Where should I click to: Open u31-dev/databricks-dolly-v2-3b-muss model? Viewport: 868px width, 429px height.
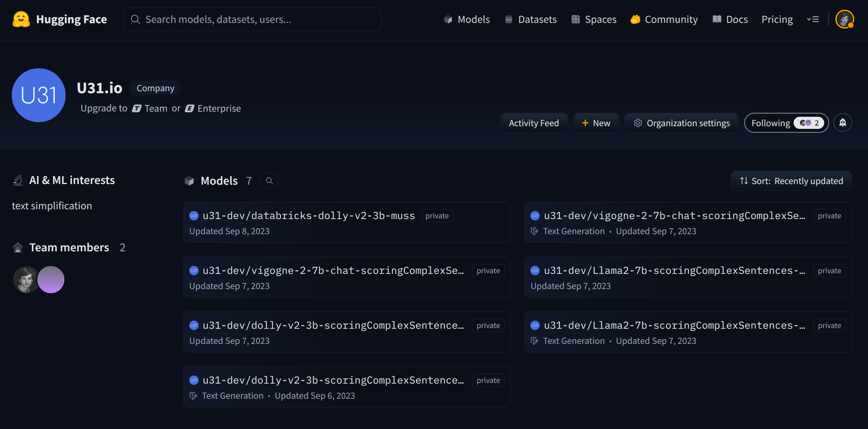tap(308, 216)
